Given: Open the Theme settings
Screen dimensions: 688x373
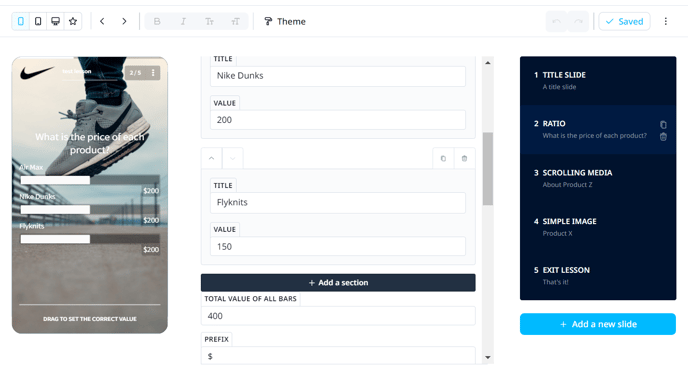Looking at the screenshot, I should coord(285,22).
